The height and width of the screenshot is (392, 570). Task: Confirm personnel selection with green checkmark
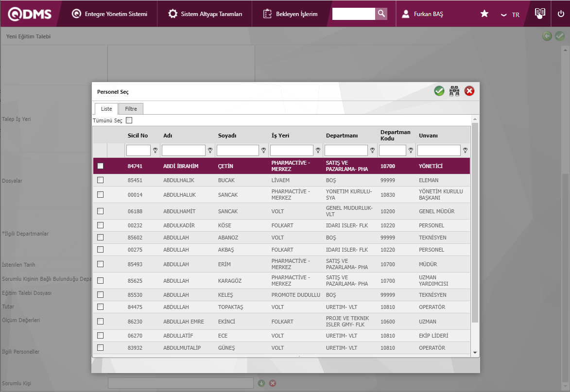pyautogui.click(x=439, y=91)
